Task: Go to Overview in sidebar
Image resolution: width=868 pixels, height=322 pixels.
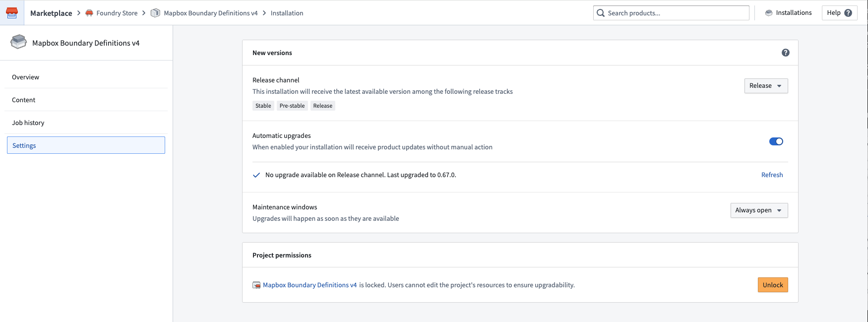Action: (86, 77)
